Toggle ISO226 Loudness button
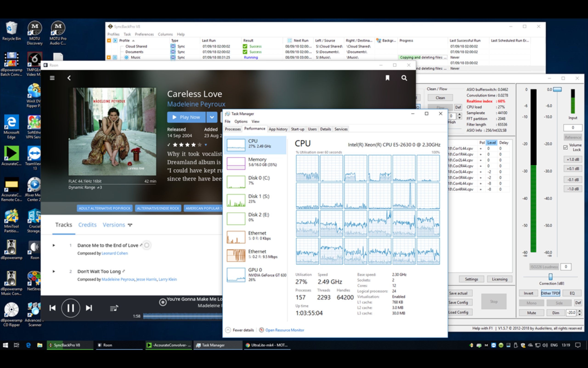The image size is (588, 368). click(544, 267)
